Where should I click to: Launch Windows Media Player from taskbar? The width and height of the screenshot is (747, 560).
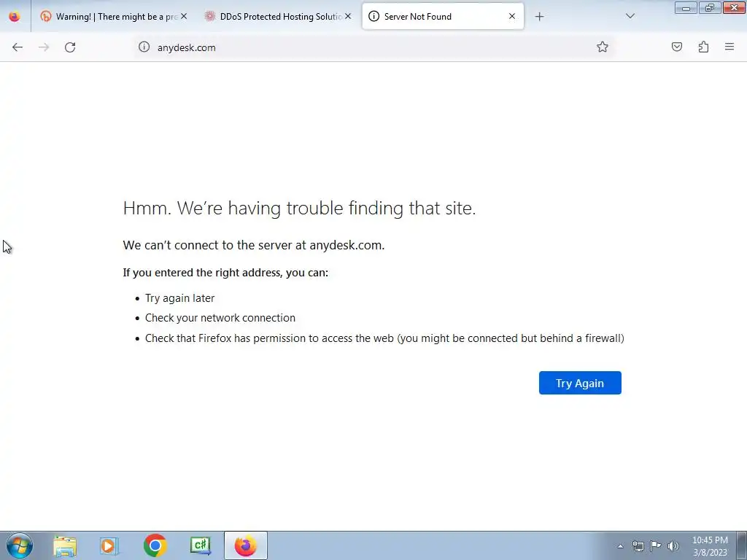point(109,546)
